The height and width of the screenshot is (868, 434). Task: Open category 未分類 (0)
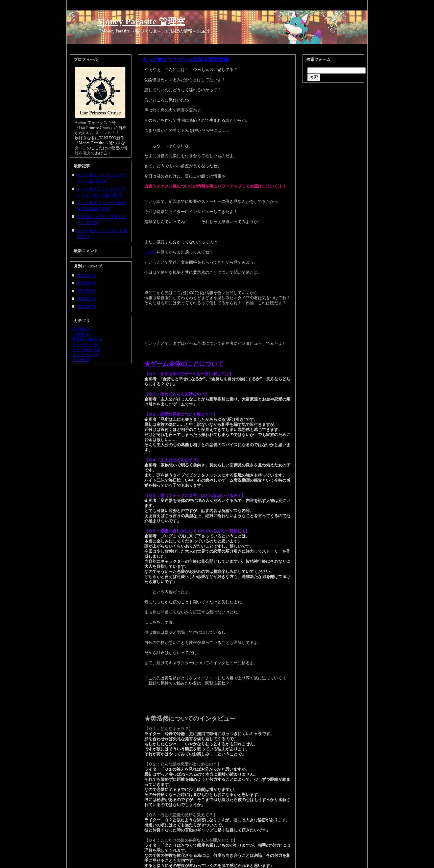click(x=81, y=329)
